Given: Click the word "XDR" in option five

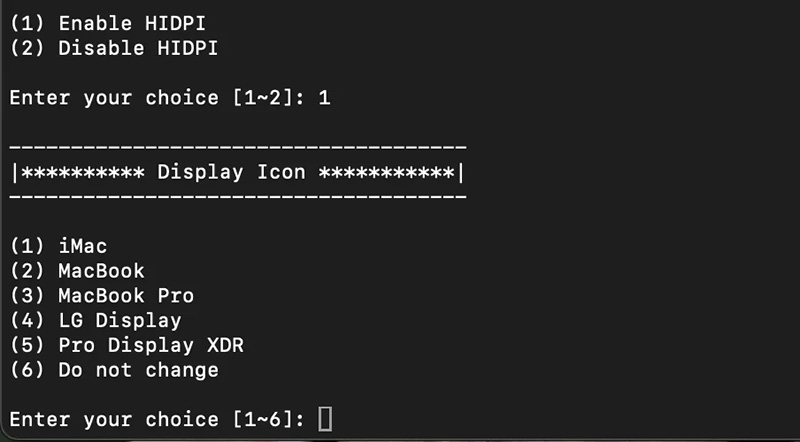Looking at the screenshot, I should [226, 346].
